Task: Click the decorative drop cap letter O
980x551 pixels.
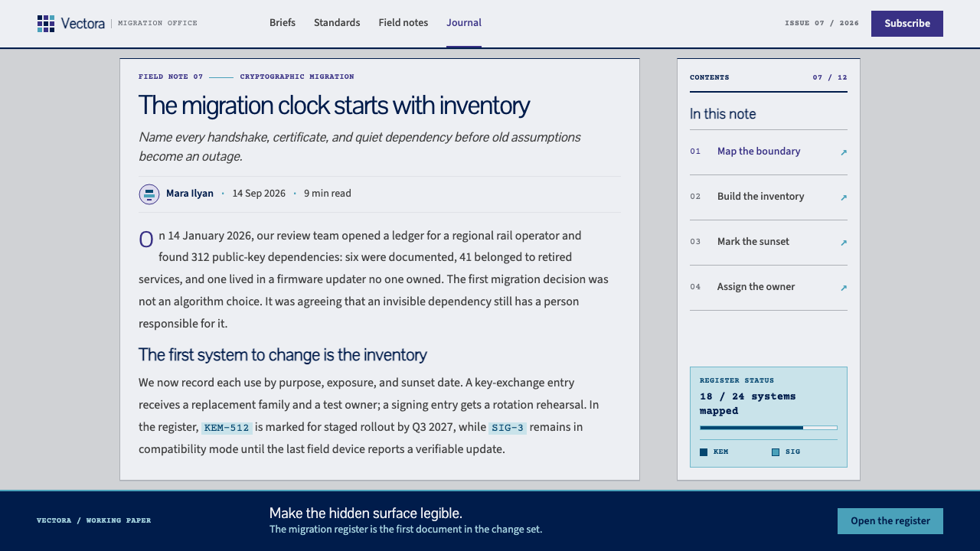Action: pos(146,240)
